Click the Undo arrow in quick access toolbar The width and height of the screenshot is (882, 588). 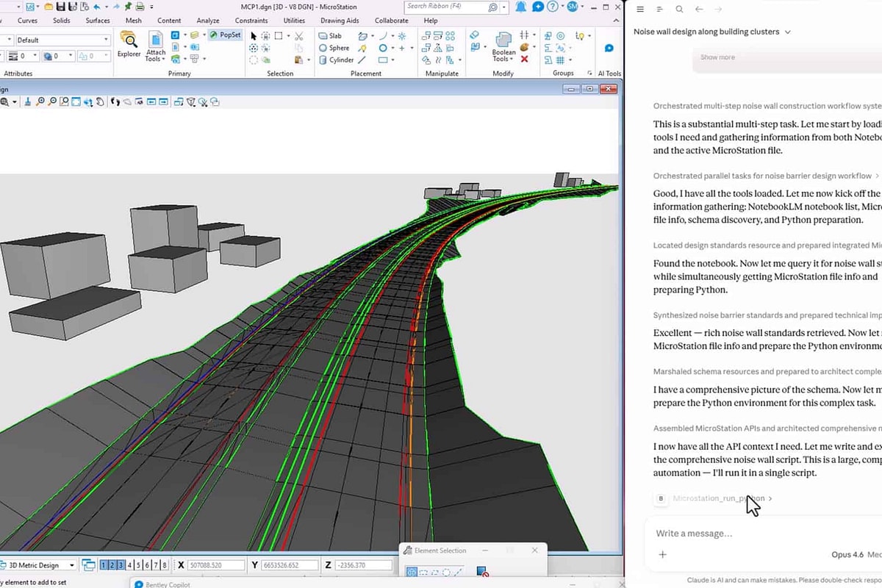(96, 7)
